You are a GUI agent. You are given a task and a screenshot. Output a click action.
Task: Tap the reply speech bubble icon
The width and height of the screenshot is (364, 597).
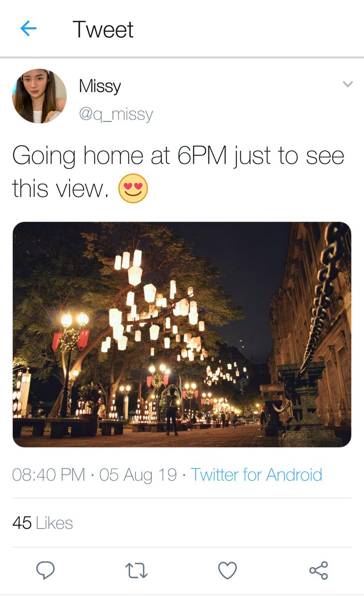click(x=45, y=570)
